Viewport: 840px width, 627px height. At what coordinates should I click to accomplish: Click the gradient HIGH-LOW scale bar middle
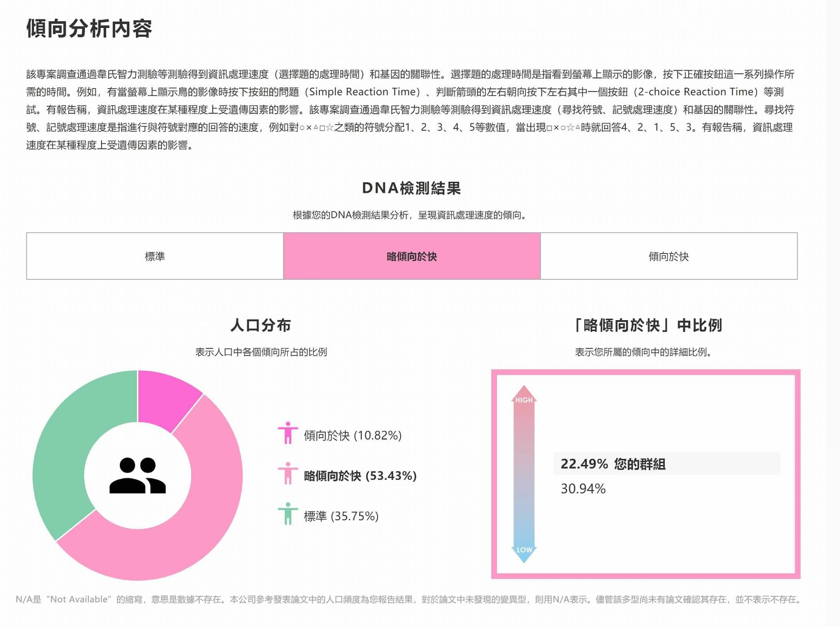point(524,474)
